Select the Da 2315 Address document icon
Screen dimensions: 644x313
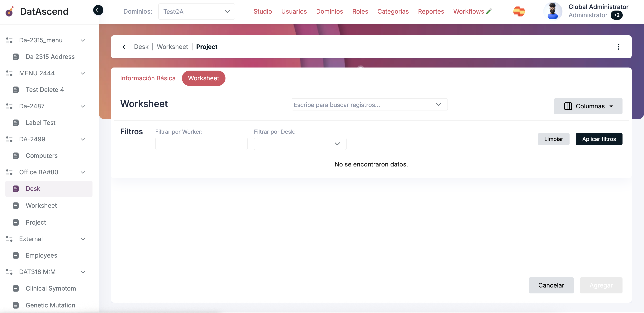click(x=16, y=57)
